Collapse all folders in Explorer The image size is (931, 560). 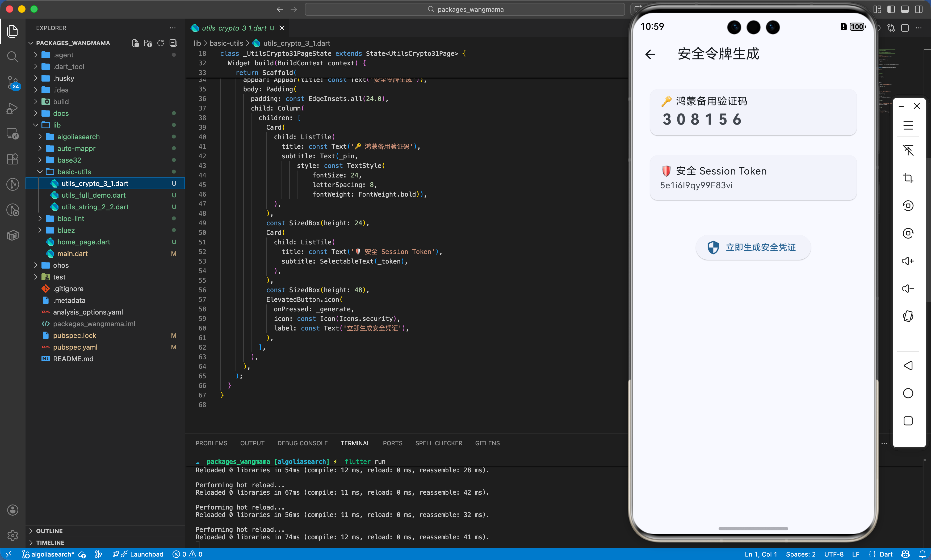173,43
